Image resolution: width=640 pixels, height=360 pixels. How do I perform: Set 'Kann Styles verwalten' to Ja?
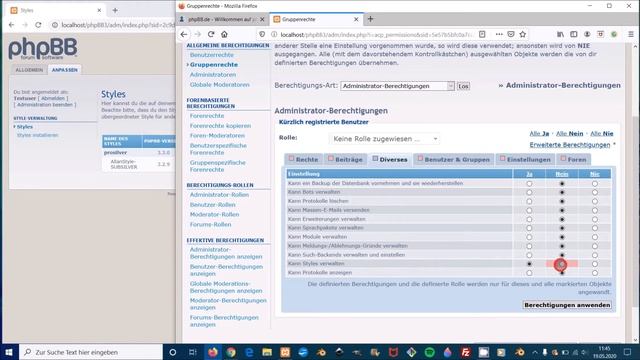(x=529, y=264)
